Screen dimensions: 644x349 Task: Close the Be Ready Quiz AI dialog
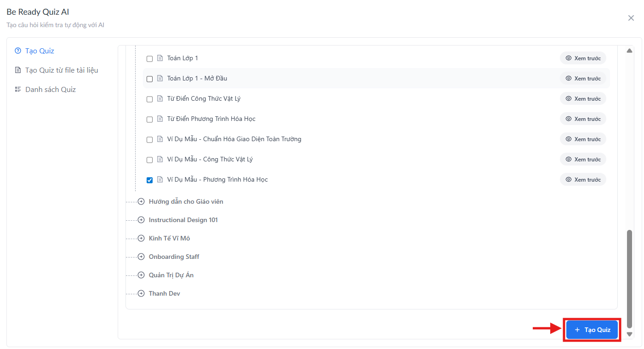pyautogui.click(x=631, y=18)
